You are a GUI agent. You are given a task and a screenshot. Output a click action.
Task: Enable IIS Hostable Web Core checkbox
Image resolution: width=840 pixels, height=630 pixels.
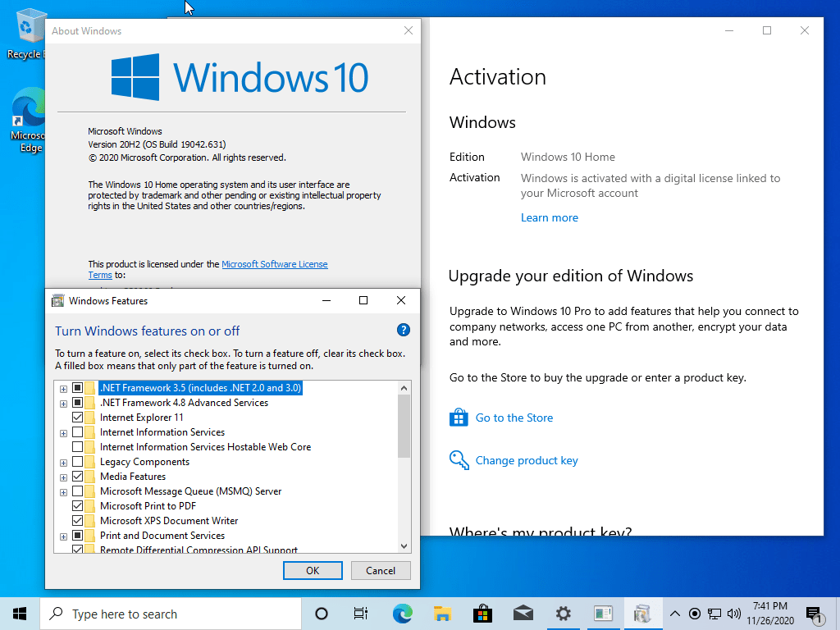(x=78, y=447)
